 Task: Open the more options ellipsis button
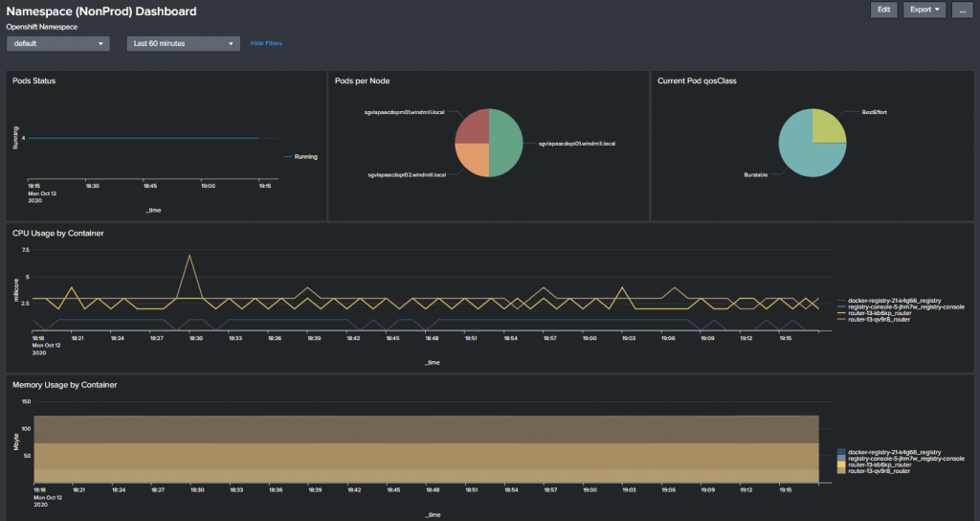(963, 10)
